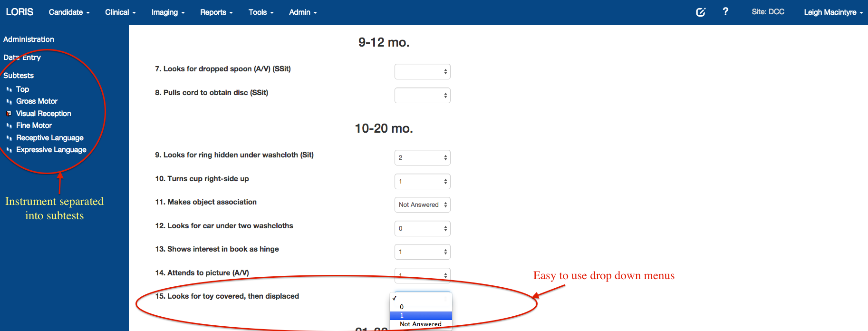Click the icon next to Gross Motor
Viewport: 868px width, 331px height.
click(9, 101)
